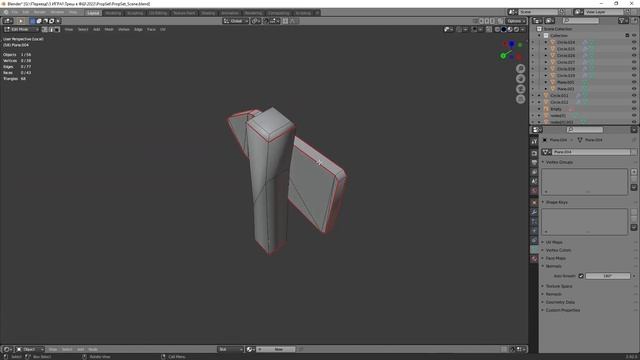The width and height of the screenshot is (640, 360).
Task: Open the Sculpting workspace tab
Action: (135, 13)
